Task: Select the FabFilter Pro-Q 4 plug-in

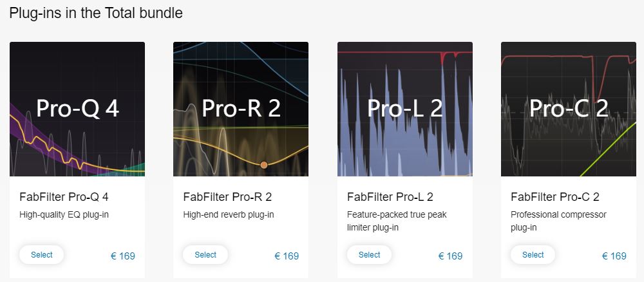Action: click(x=41, y=255)
